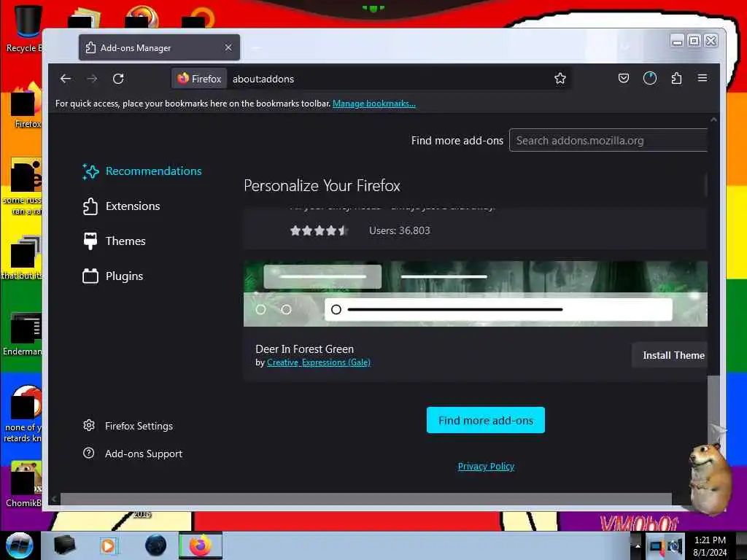Open the Extensions category in sidebar
Viewport: 747px width, 560px height.
(x=122, y=206)
